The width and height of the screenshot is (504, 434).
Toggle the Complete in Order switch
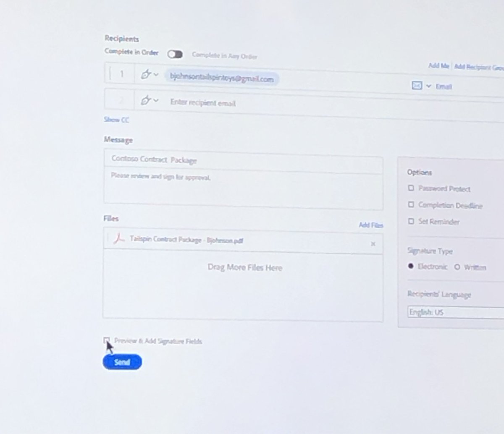click(175, 54)
